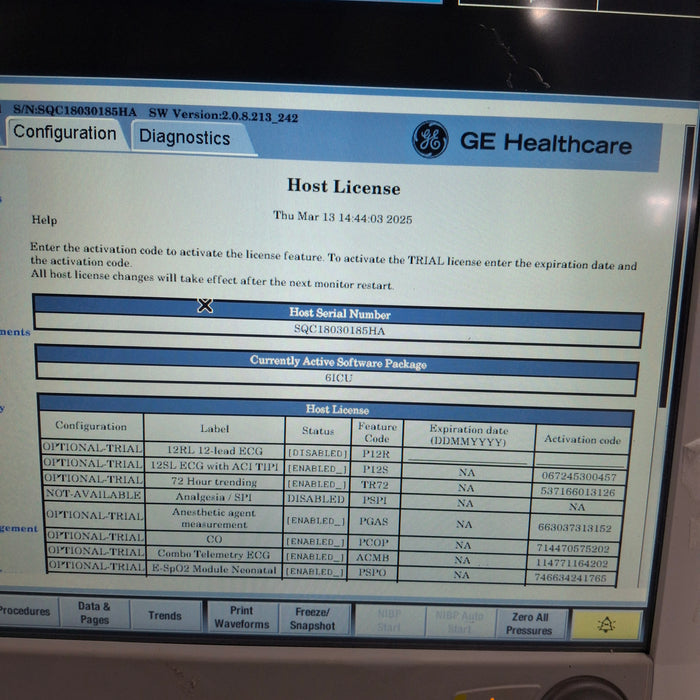Click 'E-SpO2 Module Neonatal' label

click(214, 569)
